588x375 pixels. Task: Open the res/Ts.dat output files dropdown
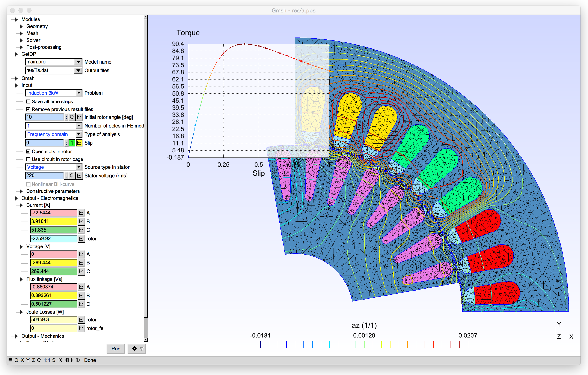click(x=78, y=70)
